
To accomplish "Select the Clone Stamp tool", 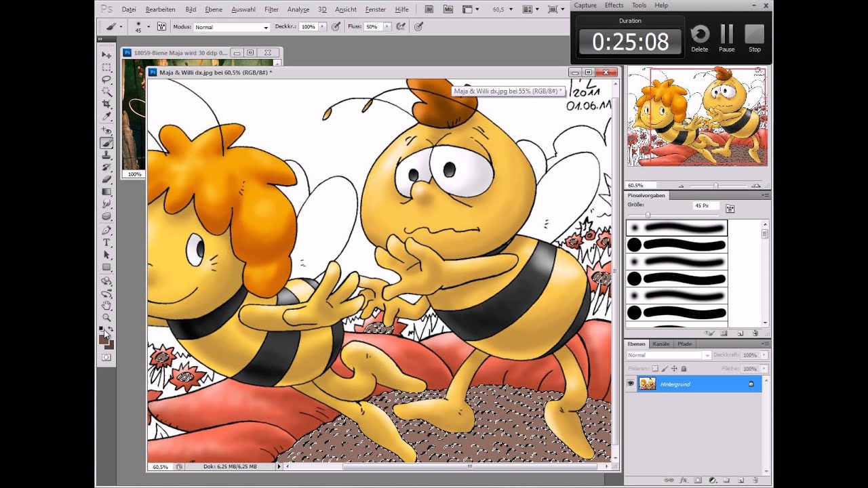I will click(106, 155).
